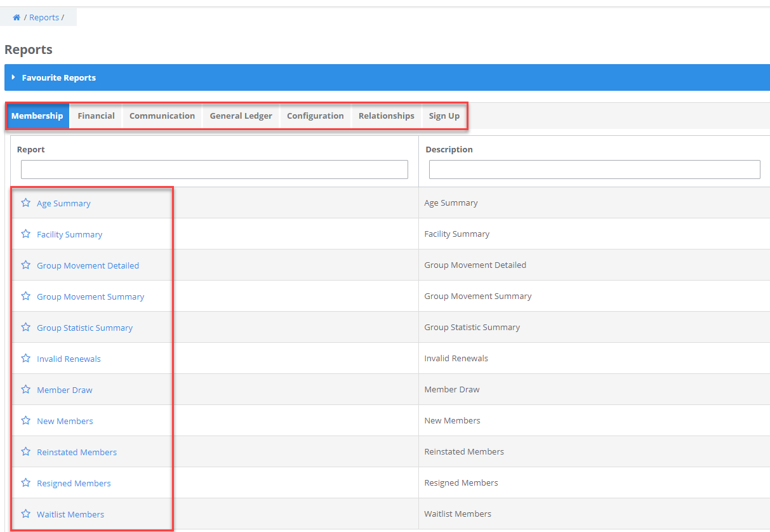Open the Financial tab
This screenshot has height=532, width=770.
point(96,116)
